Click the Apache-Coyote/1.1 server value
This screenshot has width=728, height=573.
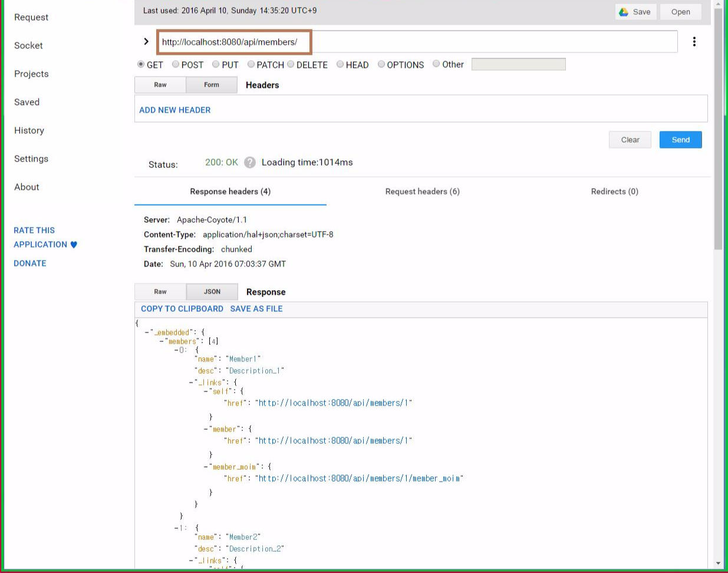[212, 220]
